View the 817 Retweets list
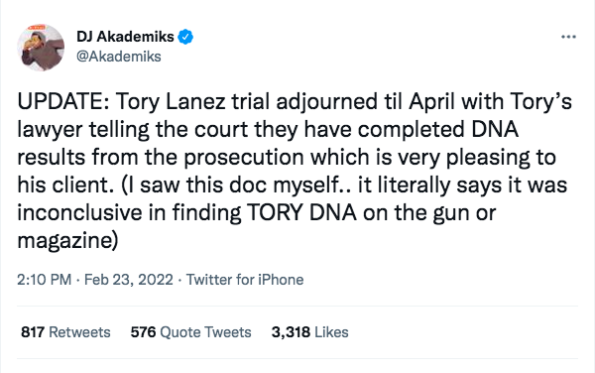The height and width of the screenshot is (373, 595). pyautogui.click(x=66, y=332)
